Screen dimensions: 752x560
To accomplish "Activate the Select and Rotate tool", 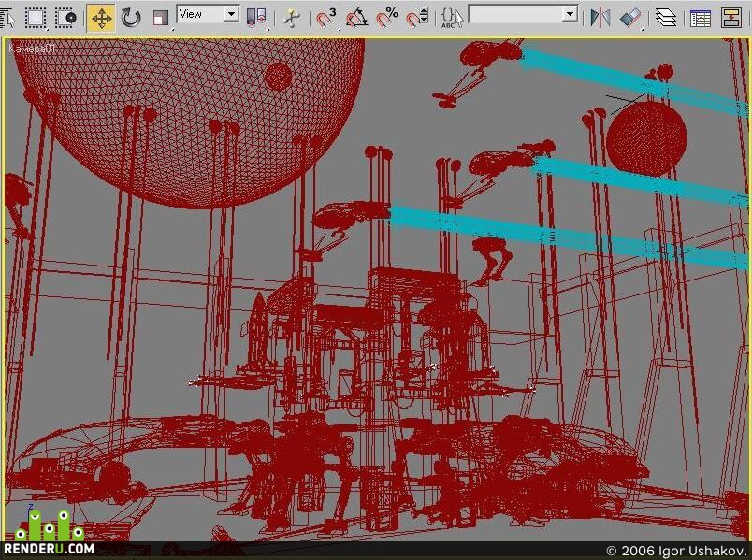I will (130, 18).
